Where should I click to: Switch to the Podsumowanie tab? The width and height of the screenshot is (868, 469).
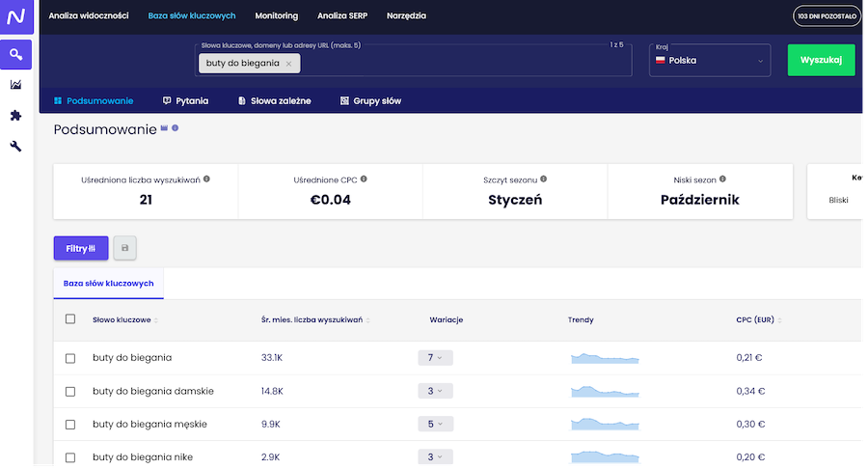(94, 100)
